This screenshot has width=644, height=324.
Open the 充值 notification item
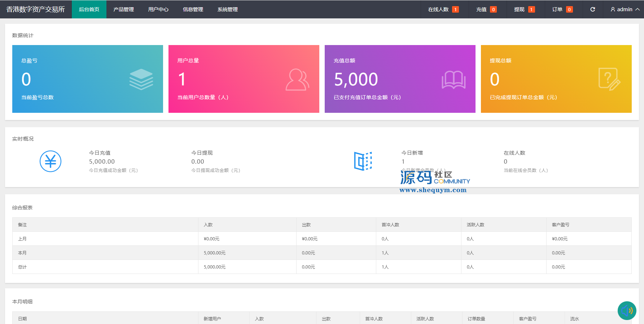(x=486, y=9)
